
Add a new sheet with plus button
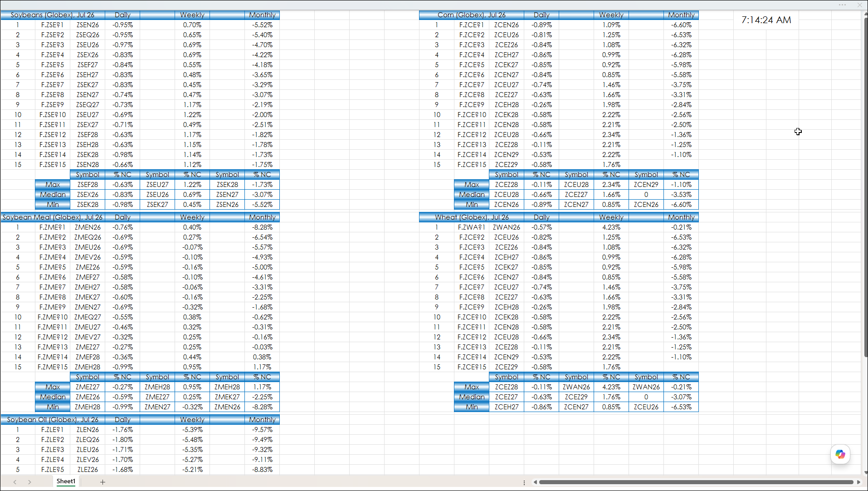coord(102,482)
